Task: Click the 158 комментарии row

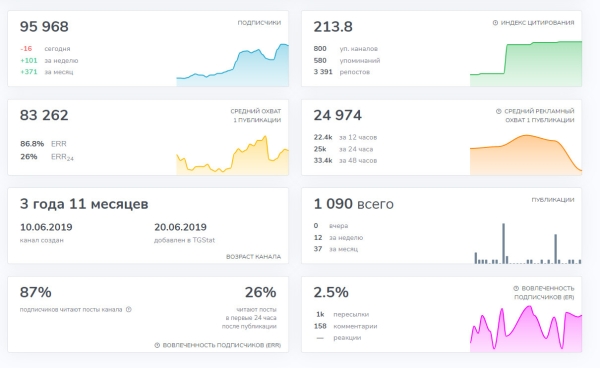Action: click(x=346, y=326)
